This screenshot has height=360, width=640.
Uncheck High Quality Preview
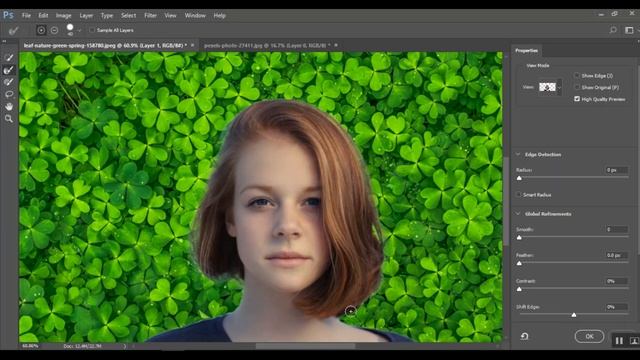tap(577, 99)
